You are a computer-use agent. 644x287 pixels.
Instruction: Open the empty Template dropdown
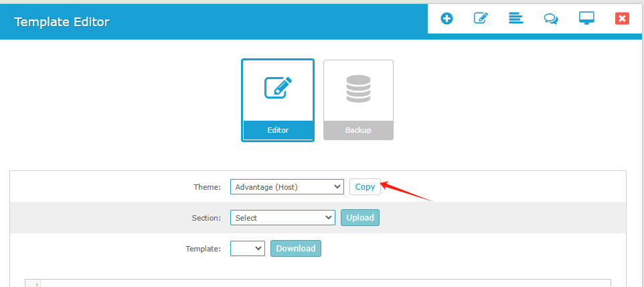(x=248, y=248)
